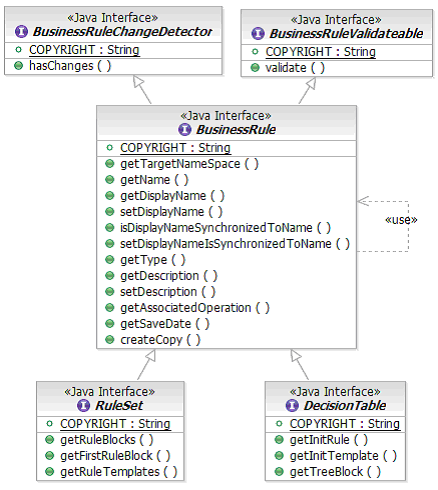This screenshot has height=490, width=438.
Task: Click the method icon next to getTreeBlock
Action: tap(279, 472)
